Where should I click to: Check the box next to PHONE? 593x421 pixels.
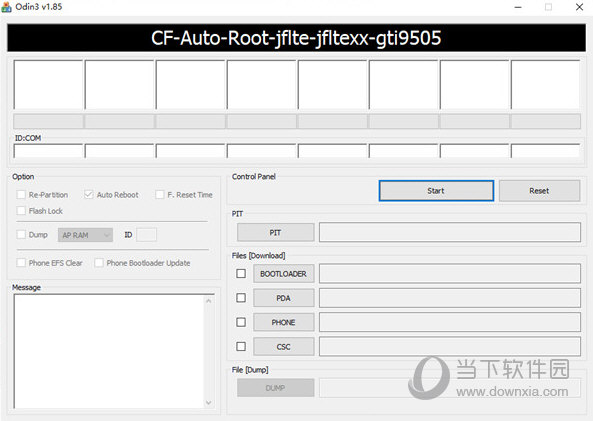(x=241, y=322)
